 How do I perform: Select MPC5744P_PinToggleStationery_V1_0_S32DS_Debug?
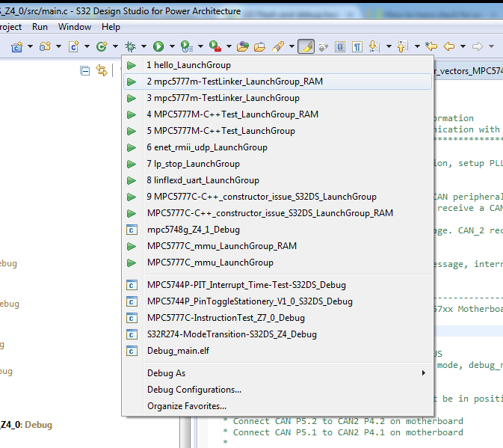pos(277,301)
